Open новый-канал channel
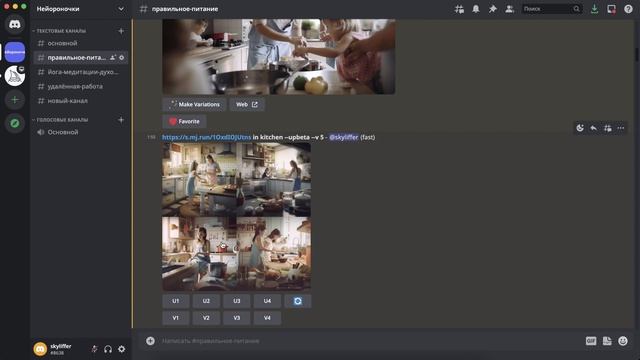 click(x=80, y=100)
